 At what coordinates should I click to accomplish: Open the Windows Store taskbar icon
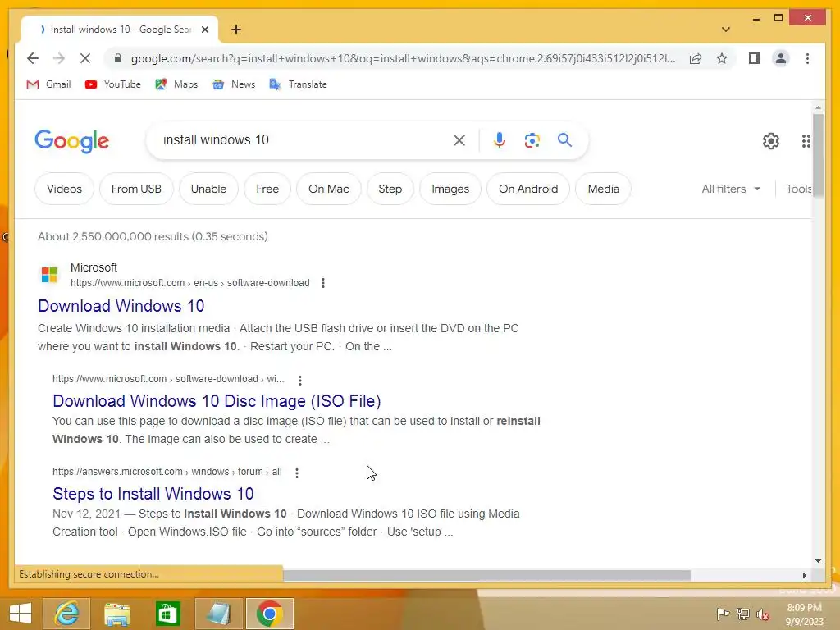167,614
